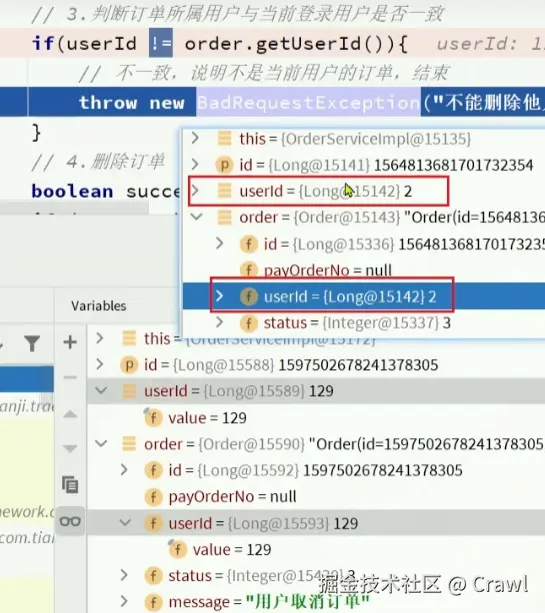The width and height of the screenshot is (545, 613).
Task: Expand id = {Long@15141} in popup
Action: [x=195, y=164]
